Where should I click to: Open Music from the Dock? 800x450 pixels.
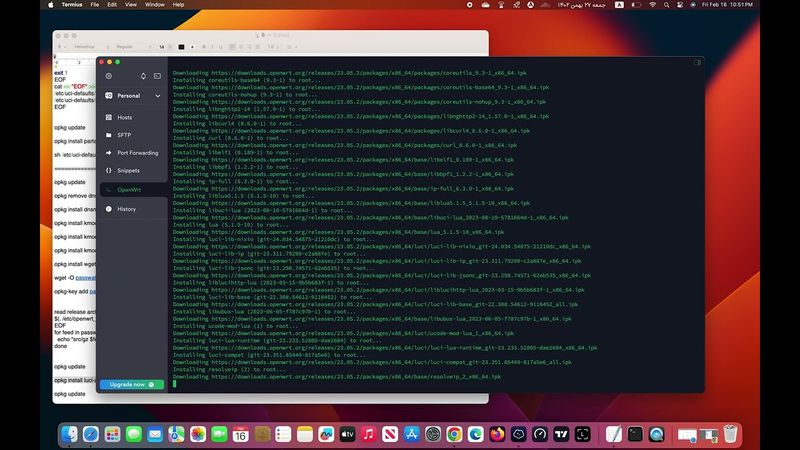tap(369, 434)
